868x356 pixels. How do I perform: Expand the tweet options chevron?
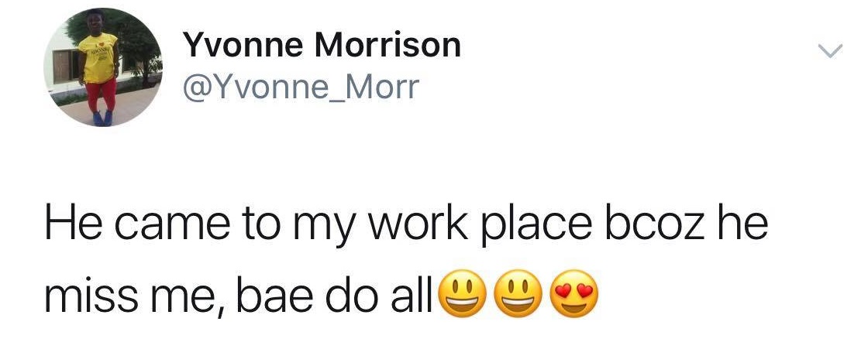coord(830,53)
